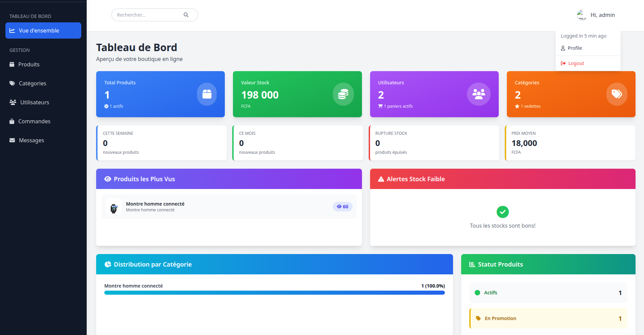Click the admin avatar image

point(581,15)
